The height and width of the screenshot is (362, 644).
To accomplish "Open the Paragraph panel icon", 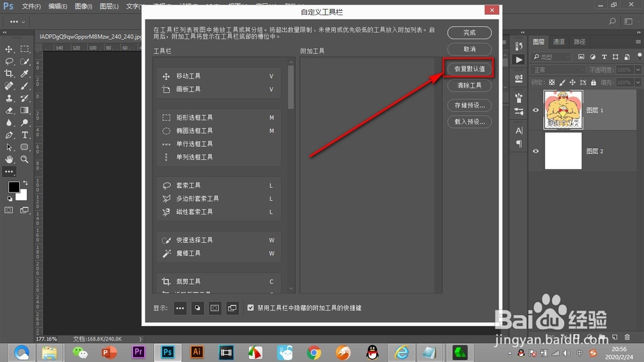I will tap(518, 144).
